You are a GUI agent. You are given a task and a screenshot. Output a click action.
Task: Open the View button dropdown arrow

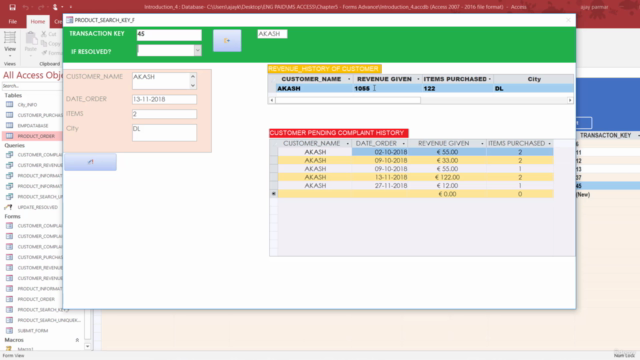[10, 56]
